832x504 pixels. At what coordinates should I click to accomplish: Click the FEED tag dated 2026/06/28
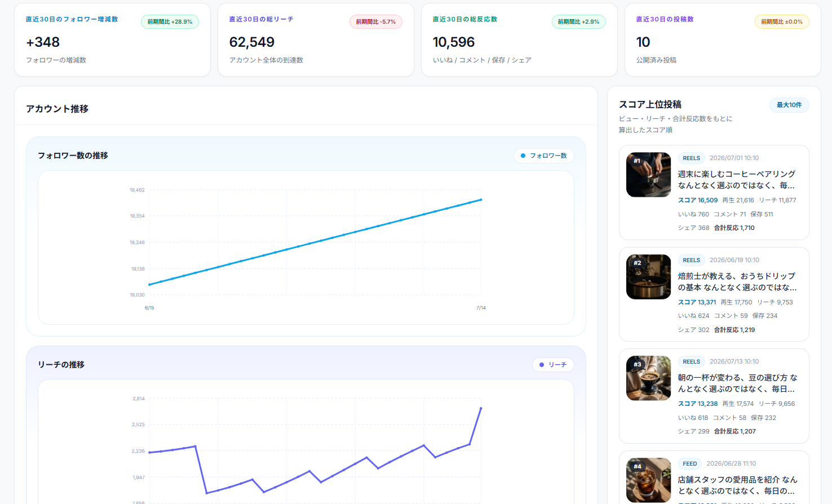pos(690,464)
